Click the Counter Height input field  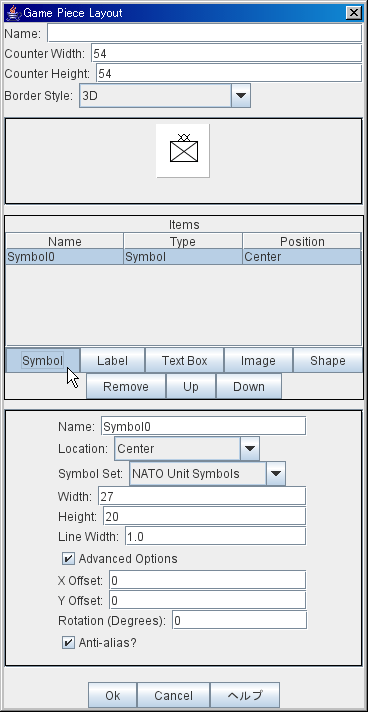(x=229, y=74)
